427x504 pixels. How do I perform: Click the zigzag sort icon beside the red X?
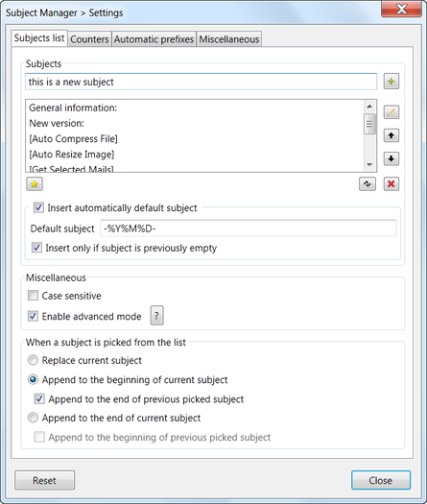tap(368, 184)
